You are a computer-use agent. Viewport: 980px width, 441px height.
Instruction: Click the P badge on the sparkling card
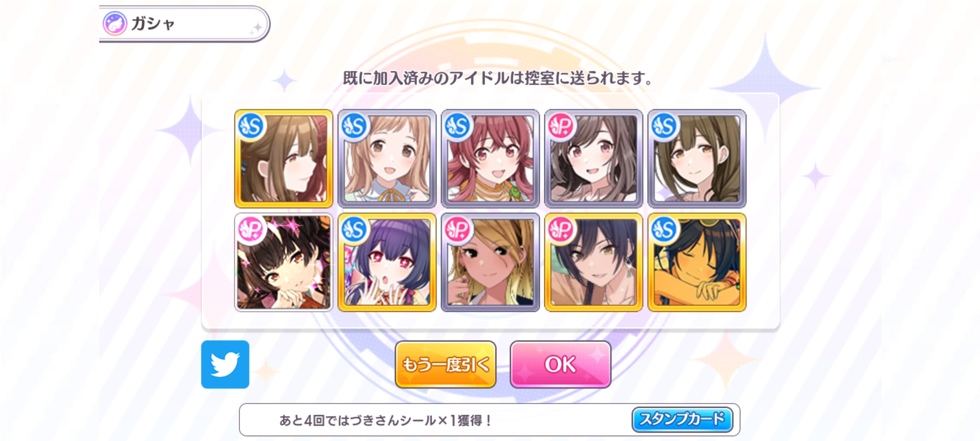click(x=251, y=229)
